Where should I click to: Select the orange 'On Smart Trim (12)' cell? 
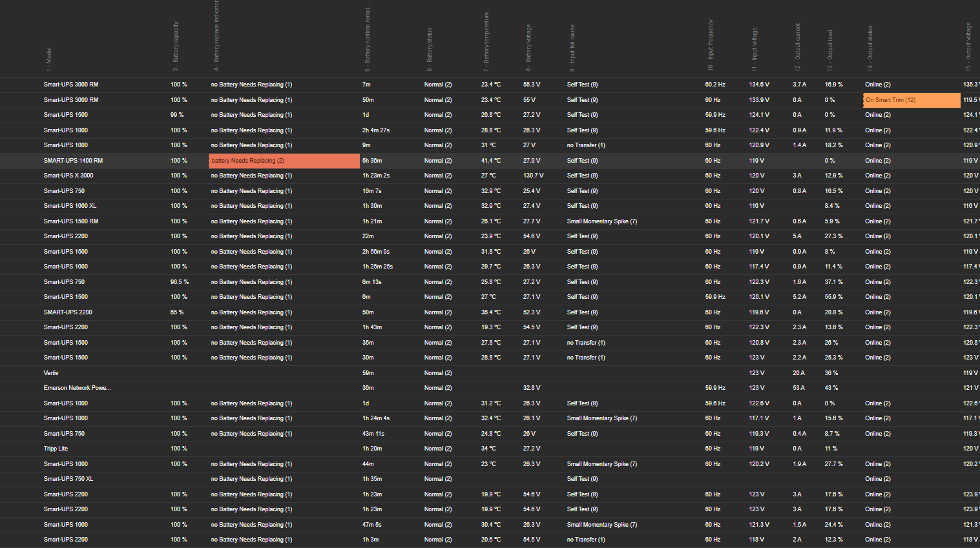911,100
